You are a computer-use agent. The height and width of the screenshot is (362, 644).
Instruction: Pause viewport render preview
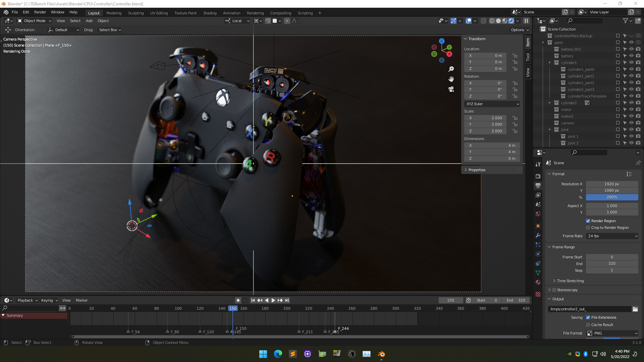[526, 21]
